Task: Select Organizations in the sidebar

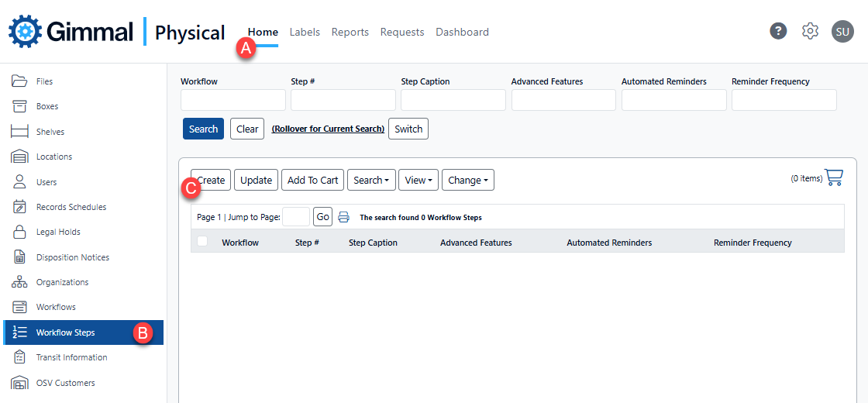Action: point(62,282)
